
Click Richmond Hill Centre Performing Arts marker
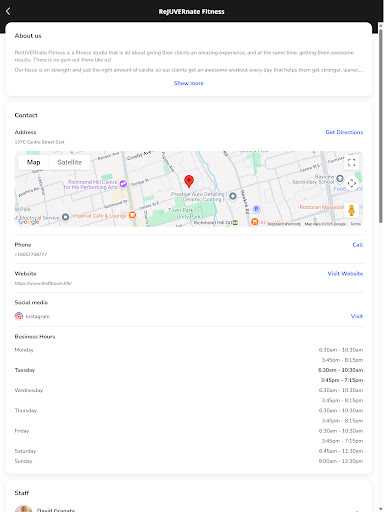[123, 184]
